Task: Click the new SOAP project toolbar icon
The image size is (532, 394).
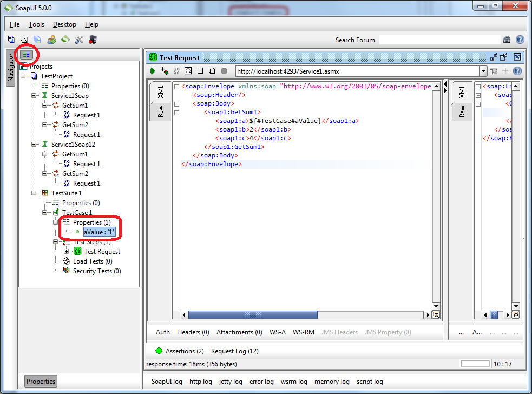Action: [x=11, y=40]
